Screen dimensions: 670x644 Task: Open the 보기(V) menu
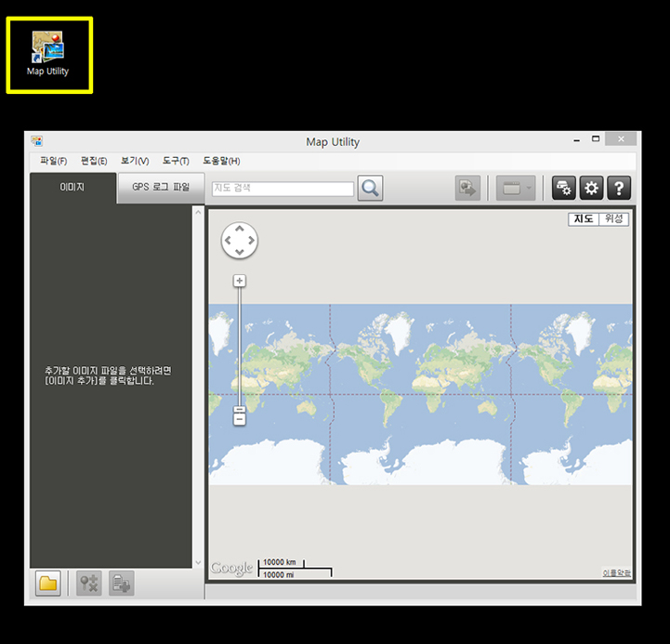point(135,161)
